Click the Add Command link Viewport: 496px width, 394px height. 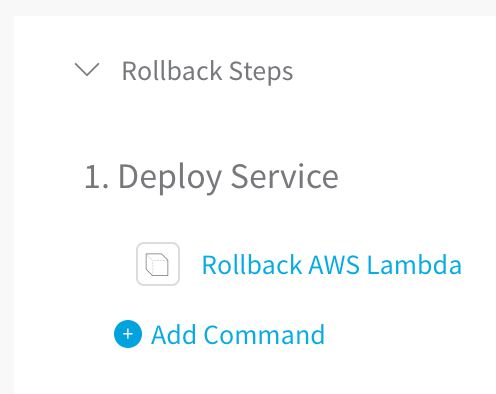[238, 334]
